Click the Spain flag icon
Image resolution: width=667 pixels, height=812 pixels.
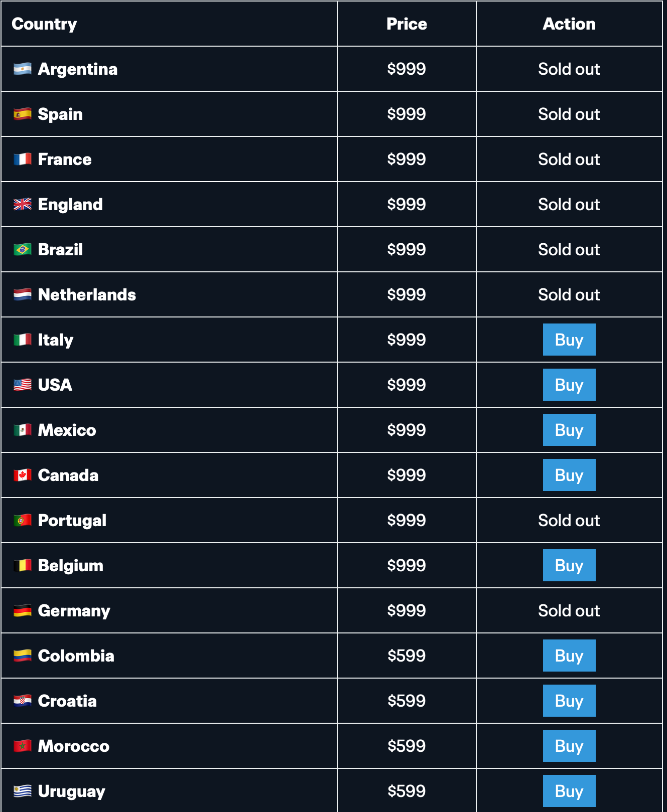pyautogui.click(x=23, y=114)
